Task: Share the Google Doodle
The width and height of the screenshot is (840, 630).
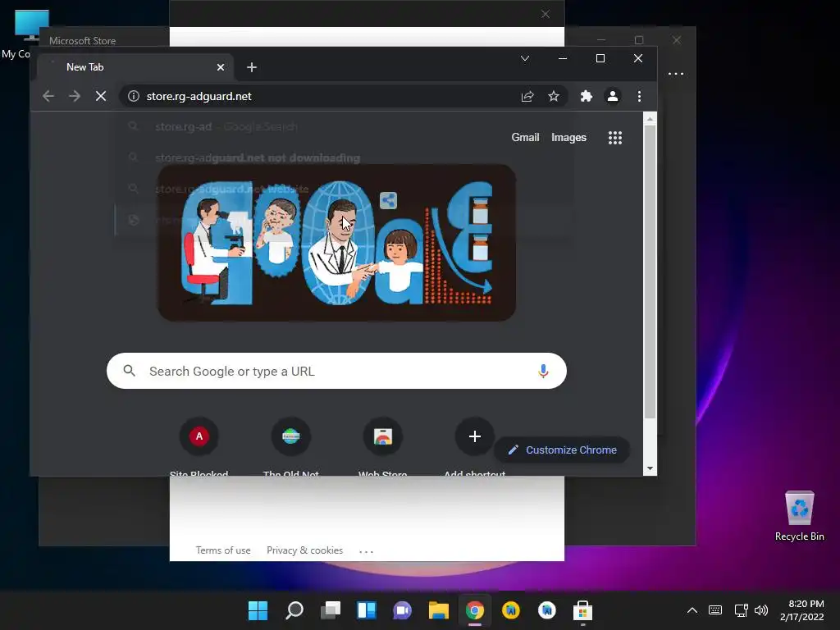Action: coord(388,201)
